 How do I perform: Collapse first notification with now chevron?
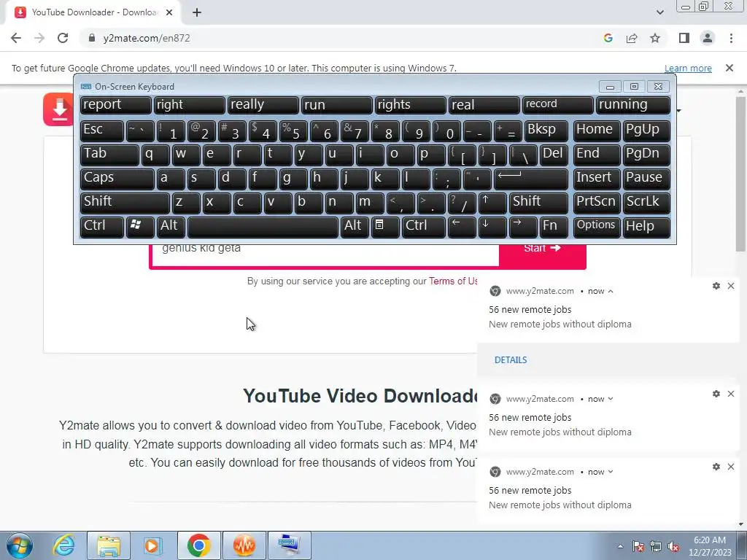coord(611,291)
